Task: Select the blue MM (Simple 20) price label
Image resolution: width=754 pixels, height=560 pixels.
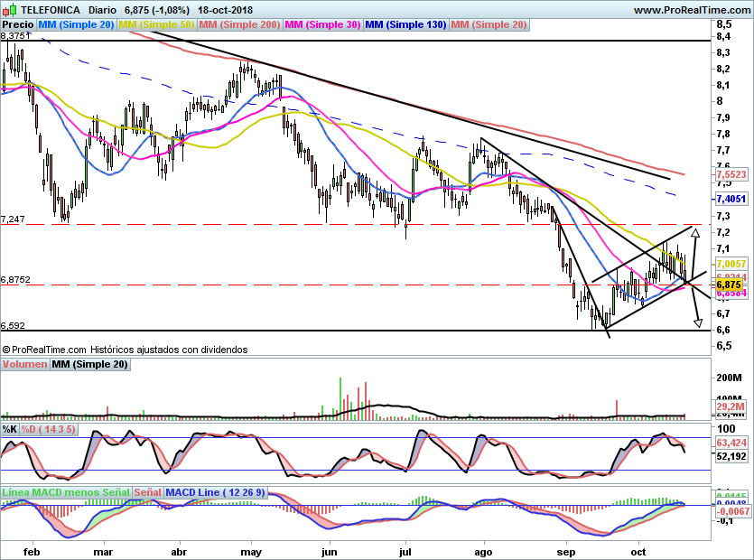Action: click(76, 25)
